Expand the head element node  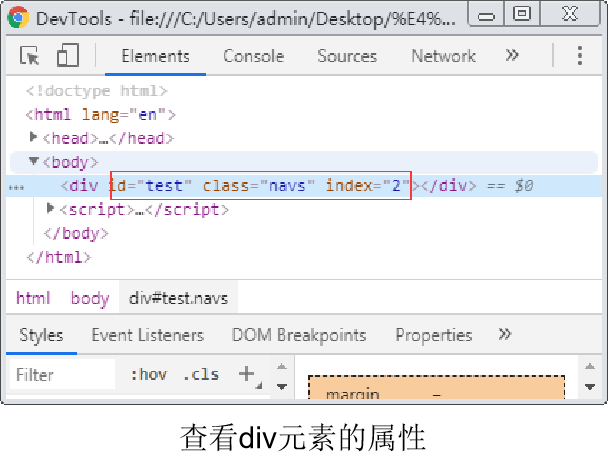pos(33,137)
